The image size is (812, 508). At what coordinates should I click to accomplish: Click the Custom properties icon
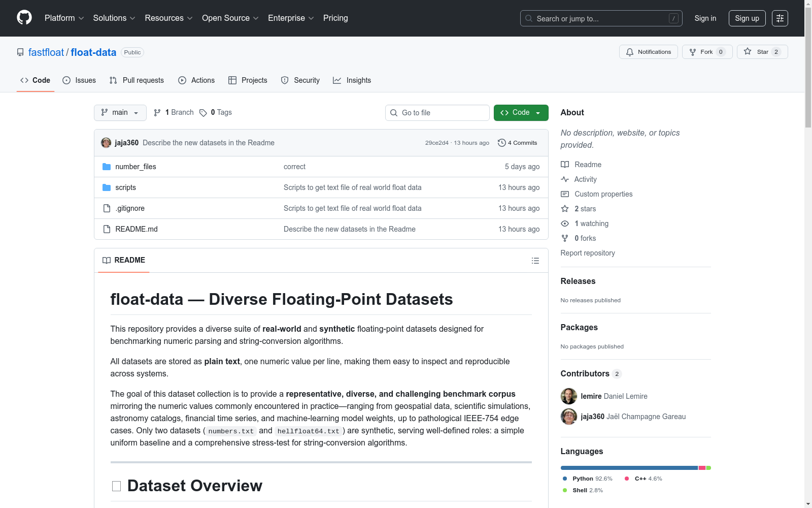[565, 194]
